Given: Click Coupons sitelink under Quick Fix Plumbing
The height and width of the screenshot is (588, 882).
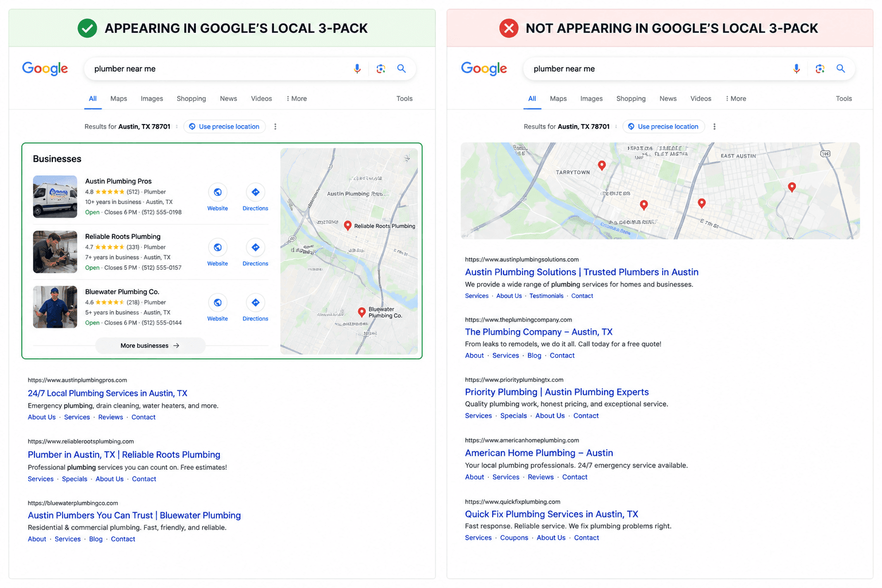Looking at the screenshot, I should [514, 538].
